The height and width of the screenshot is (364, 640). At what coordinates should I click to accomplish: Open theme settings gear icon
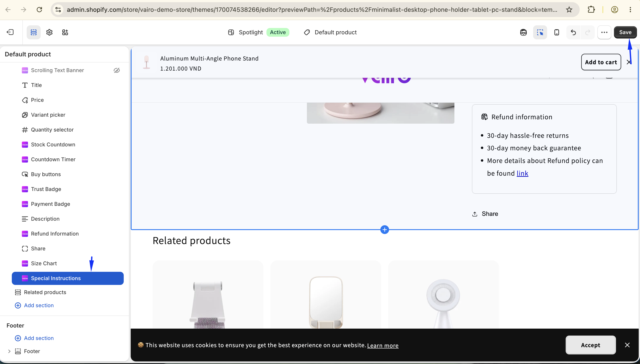pos(49,32)
